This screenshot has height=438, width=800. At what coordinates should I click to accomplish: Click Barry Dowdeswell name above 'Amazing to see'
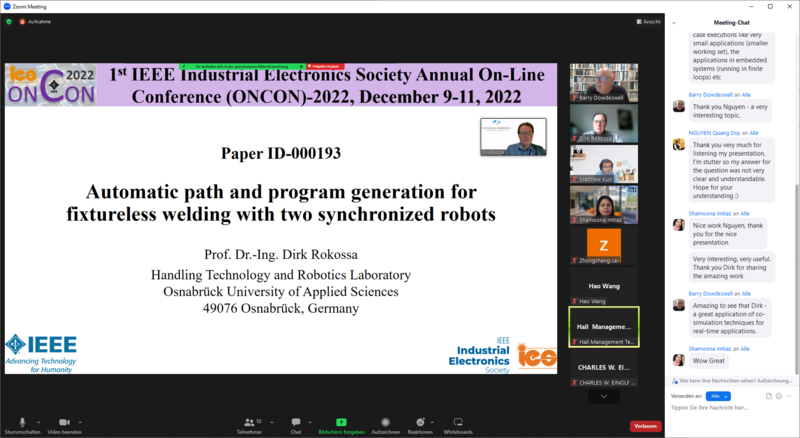point(710,294)
